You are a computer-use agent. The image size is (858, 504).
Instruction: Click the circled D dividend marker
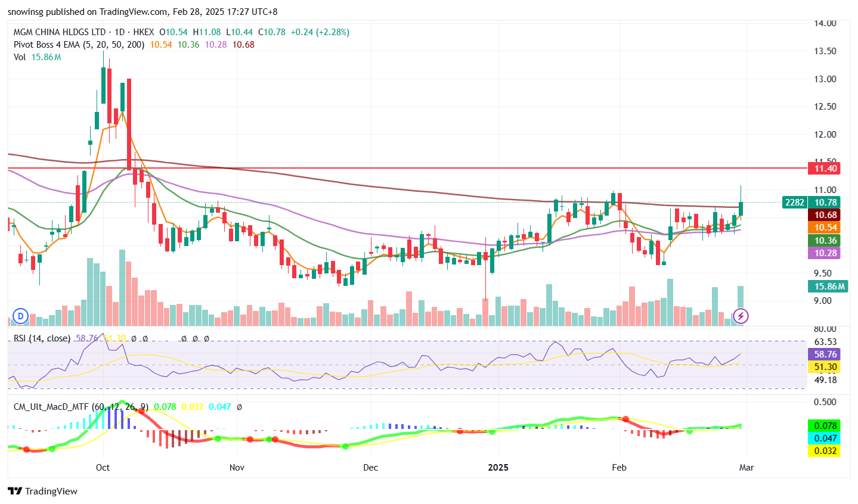(x=21, y=316)
